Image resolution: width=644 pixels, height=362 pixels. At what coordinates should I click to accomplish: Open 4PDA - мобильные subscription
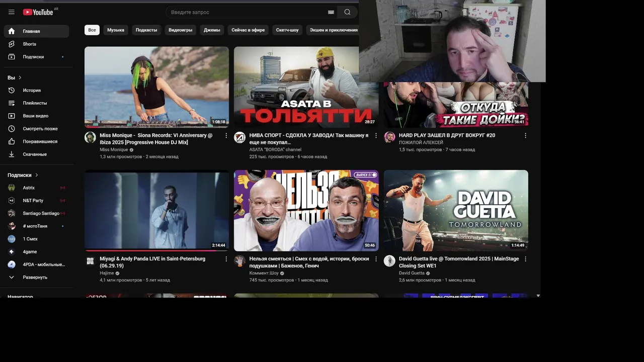tap(36, 264)
